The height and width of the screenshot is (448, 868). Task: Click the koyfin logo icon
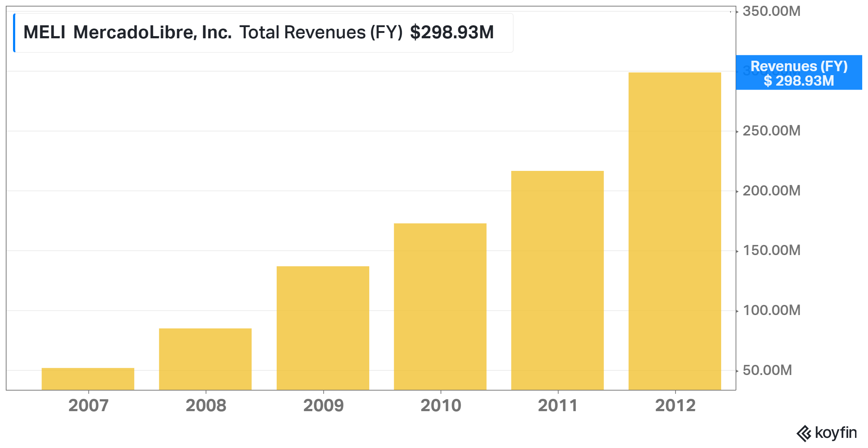[x=804, y=434]
